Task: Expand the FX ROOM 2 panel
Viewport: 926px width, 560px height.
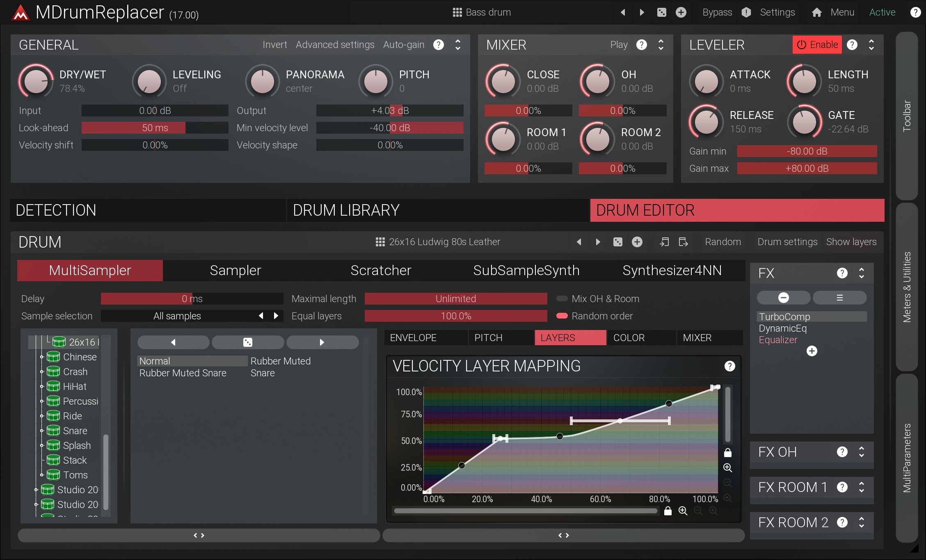Action: click(x=862, y=522)
